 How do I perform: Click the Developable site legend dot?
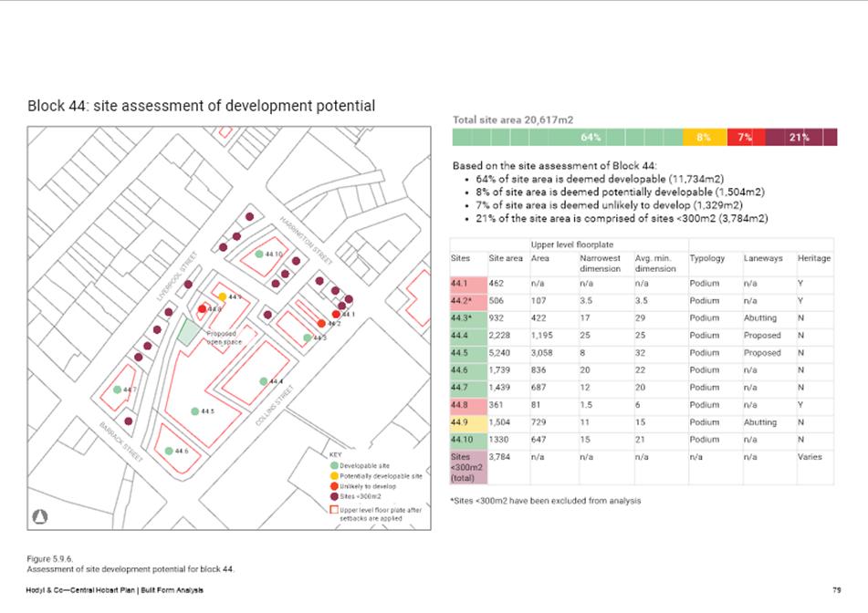334,466
